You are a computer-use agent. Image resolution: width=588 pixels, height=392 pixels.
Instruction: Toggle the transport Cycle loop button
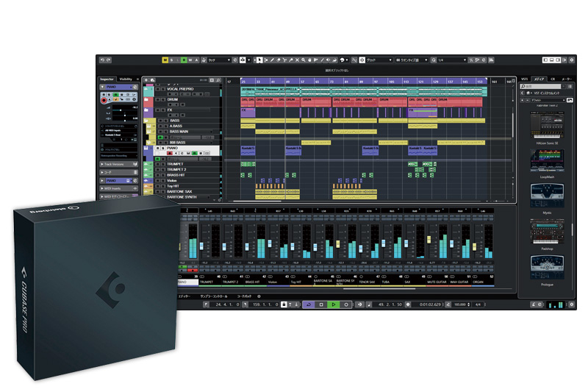click(309, 304)
